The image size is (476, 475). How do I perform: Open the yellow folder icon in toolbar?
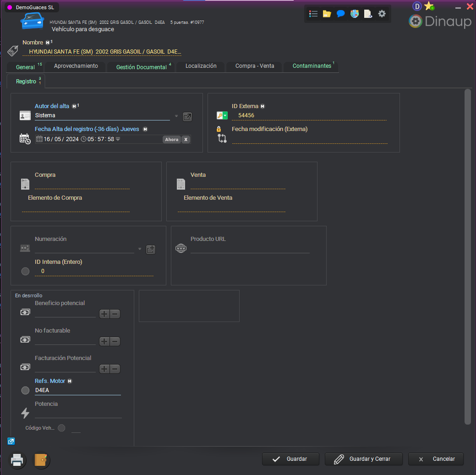pyautogui.click(x=327, y=14)
